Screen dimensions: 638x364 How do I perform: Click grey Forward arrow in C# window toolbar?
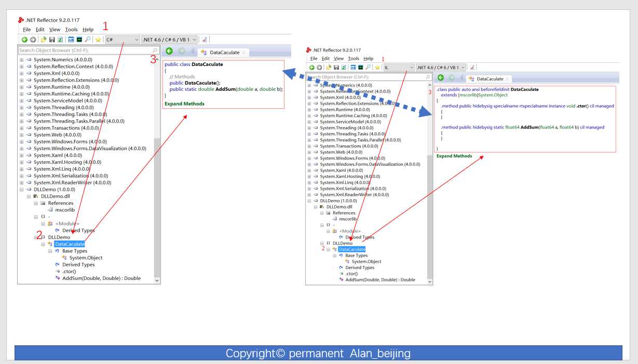pyautogui.click(x=33, y=39)
